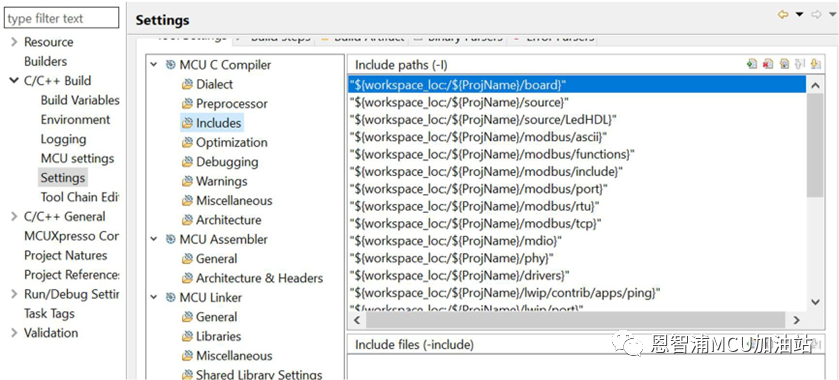Click the Architecture & Headers option icon

click(x=187, y=278)
